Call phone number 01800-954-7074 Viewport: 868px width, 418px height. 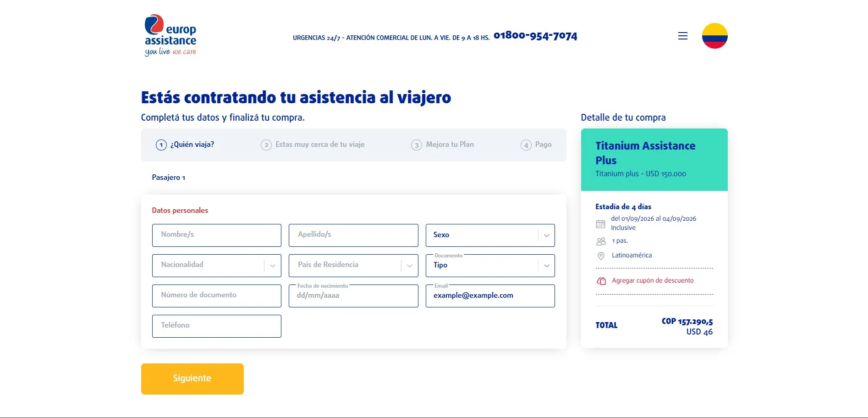click(x=535, y=36)
